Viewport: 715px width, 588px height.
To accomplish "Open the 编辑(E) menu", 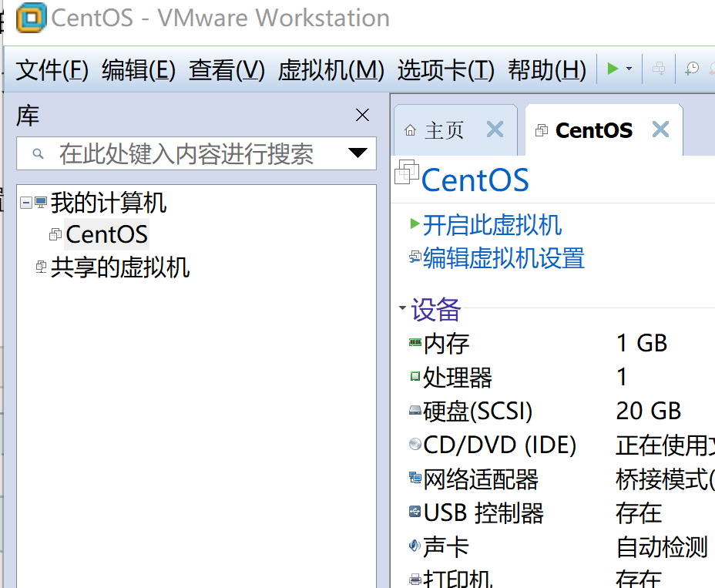I will (x=139, y=70).
